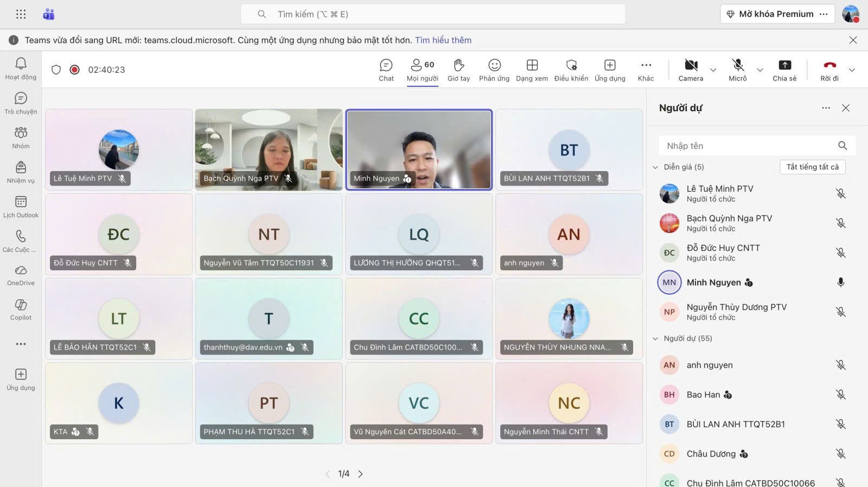Open the Chat panel in meeting toolbar
The width and height of the screenshot is (868, 487).
point(386,70)
